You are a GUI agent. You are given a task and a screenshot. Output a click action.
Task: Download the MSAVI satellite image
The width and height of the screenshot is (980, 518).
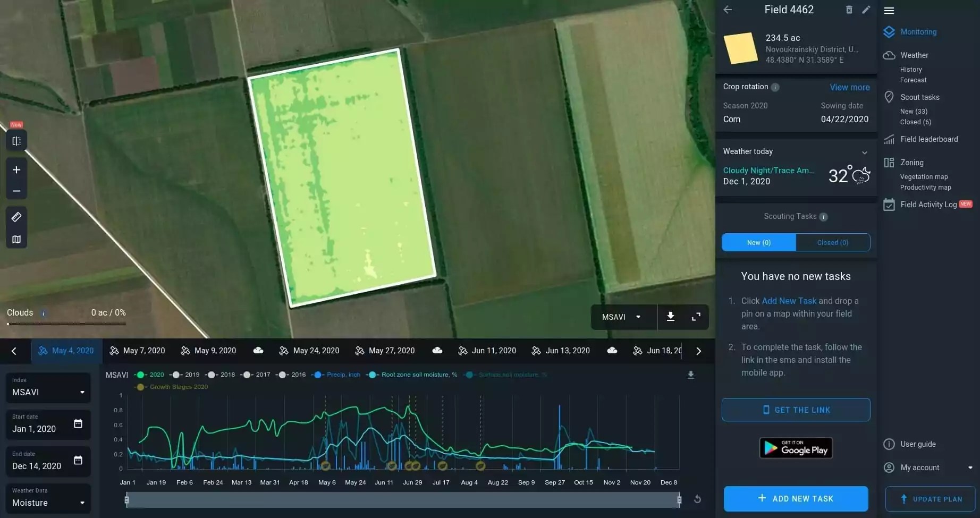[670, 317]
